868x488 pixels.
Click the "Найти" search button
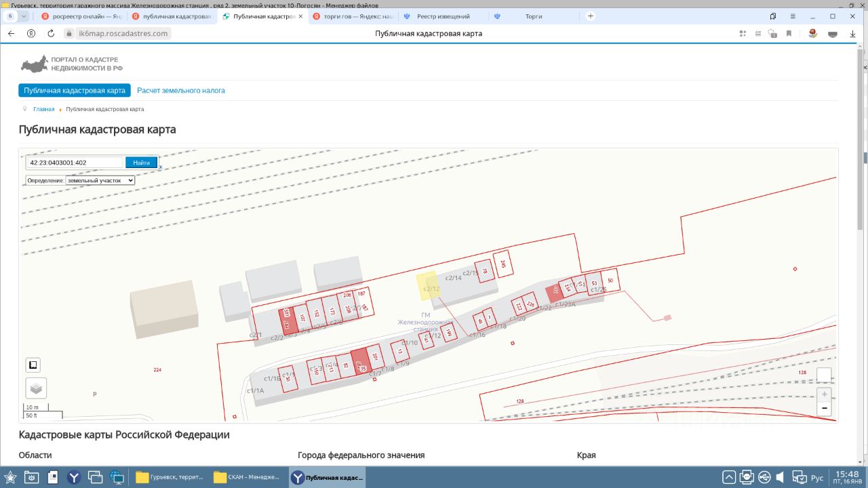click(141, 163)
